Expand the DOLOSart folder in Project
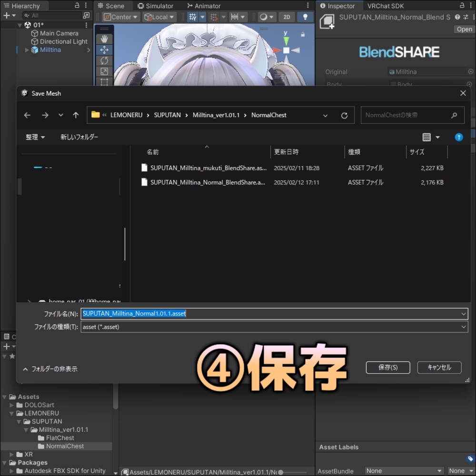 [x=11, y=405]
